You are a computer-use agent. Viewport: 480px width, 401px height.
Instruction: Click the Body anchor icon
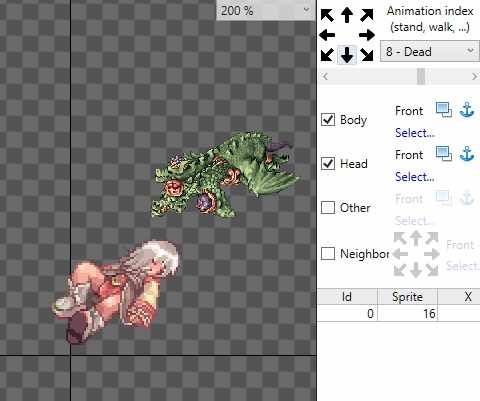(x=467, y=110)
